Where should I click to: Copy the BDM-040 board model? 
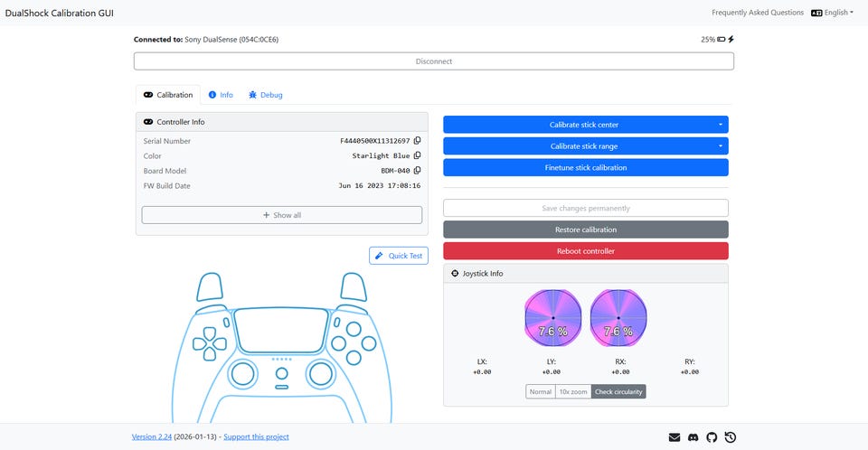[418, 171]
